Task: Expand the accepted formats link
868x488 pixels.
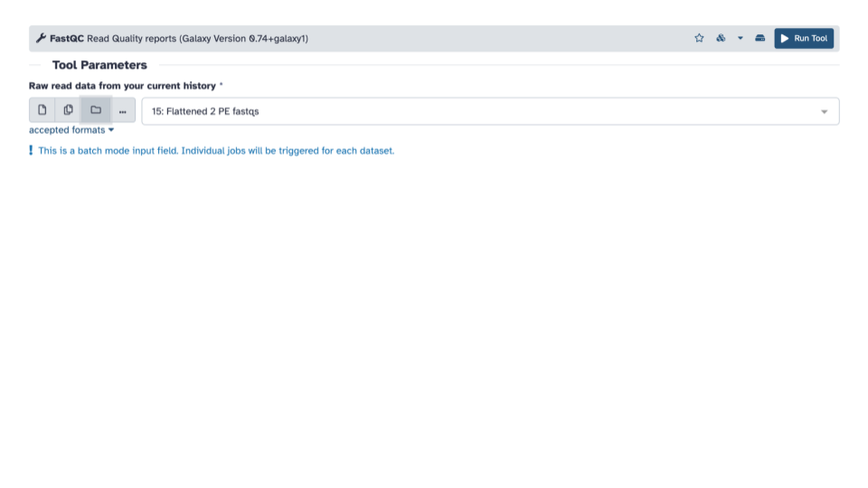Action: [71, 130]
